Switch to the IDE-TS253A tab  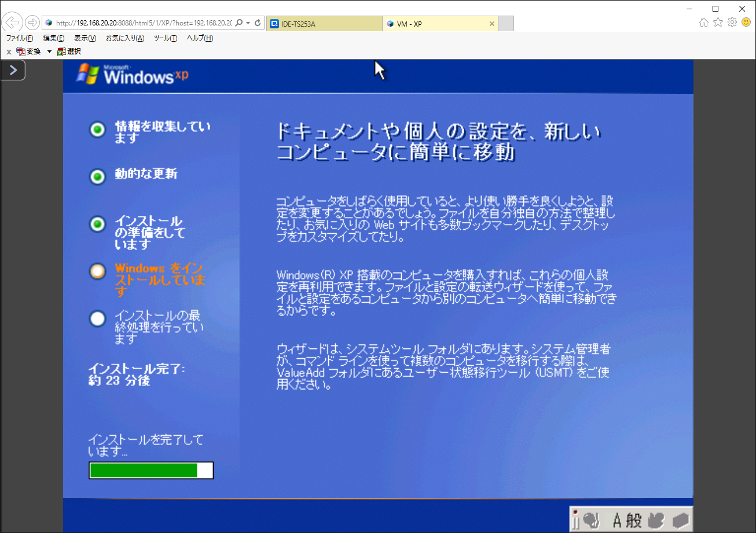[324, 24]
